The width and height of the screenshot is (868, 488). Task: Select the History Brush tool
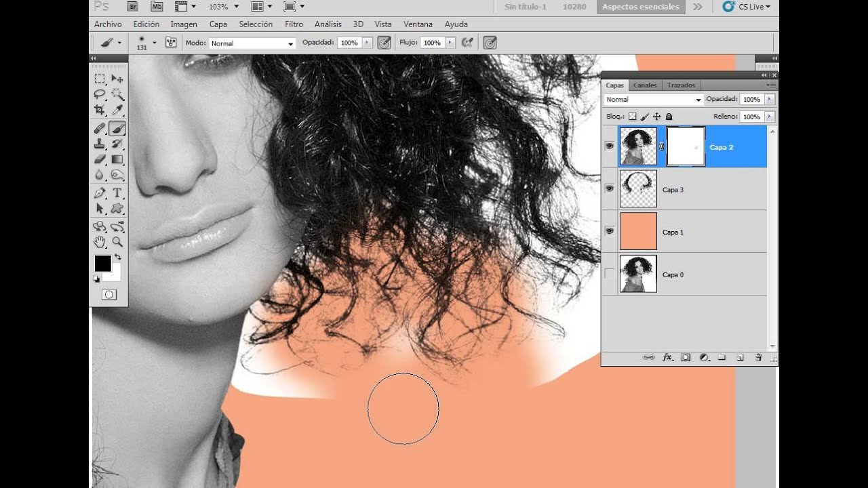117,144
